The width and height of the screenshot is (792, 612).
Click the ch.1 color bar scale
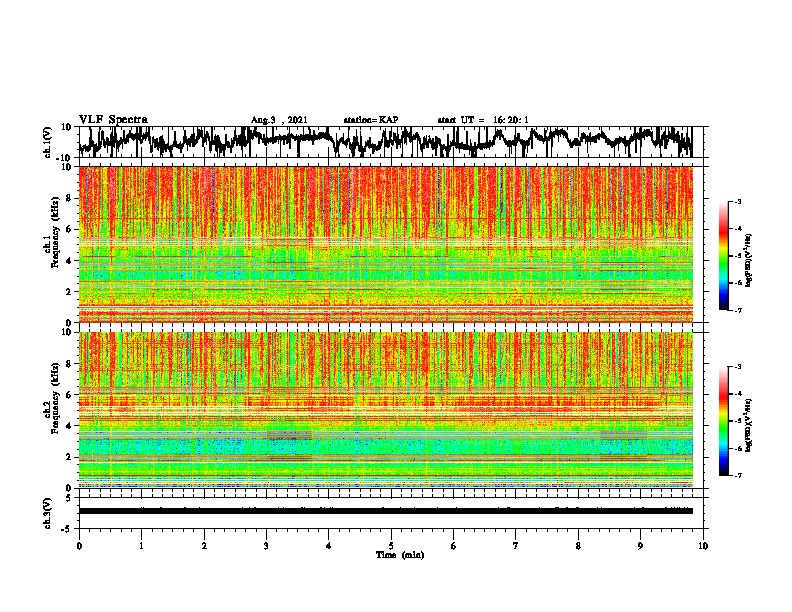pos(723,256)
